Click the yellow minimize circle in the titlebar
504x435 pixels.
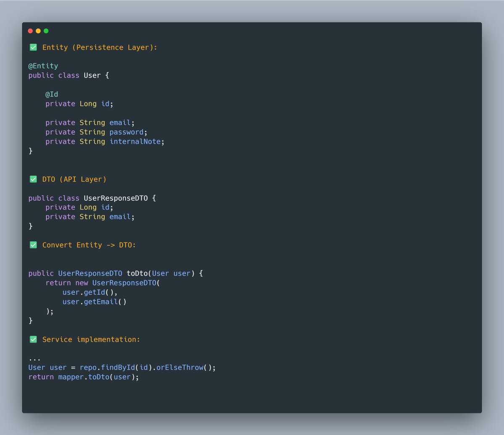[38, 31]
